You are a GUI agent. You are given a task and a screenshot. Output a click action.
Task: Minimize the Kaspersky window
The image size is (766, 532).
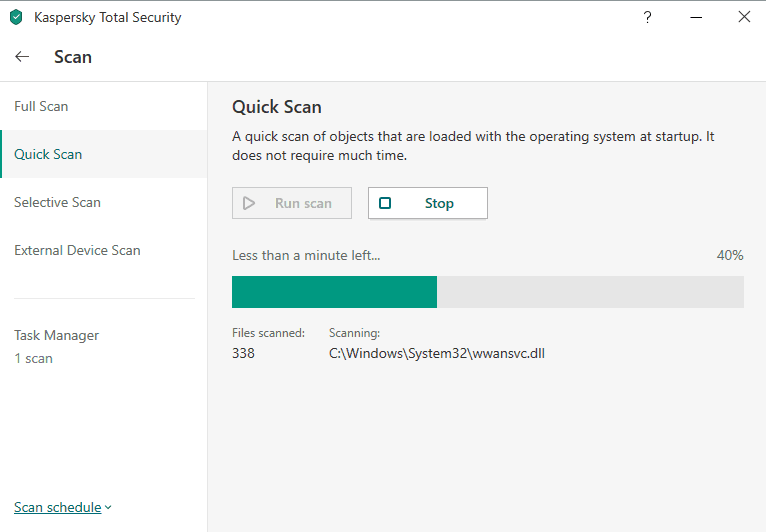pos(696,17)
